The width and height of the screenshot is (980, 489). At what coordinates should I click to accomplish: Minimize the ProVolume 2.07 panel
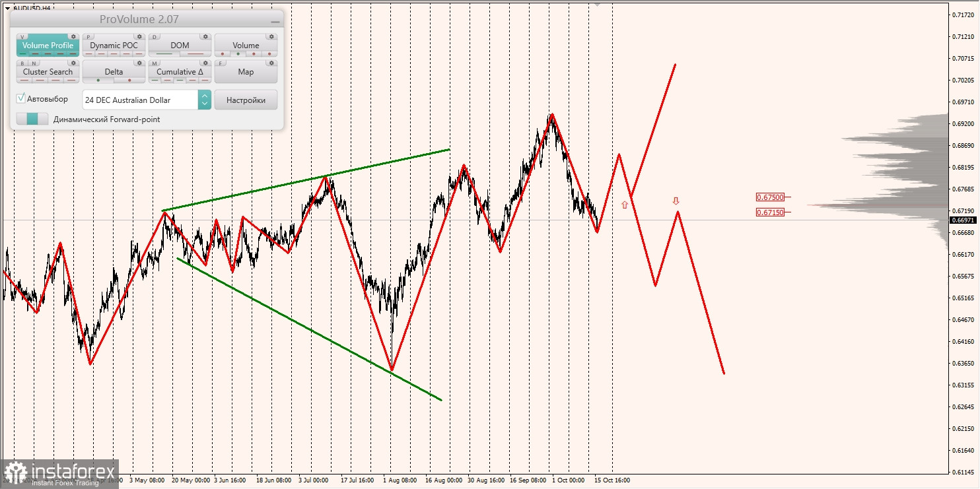point(275,22)
